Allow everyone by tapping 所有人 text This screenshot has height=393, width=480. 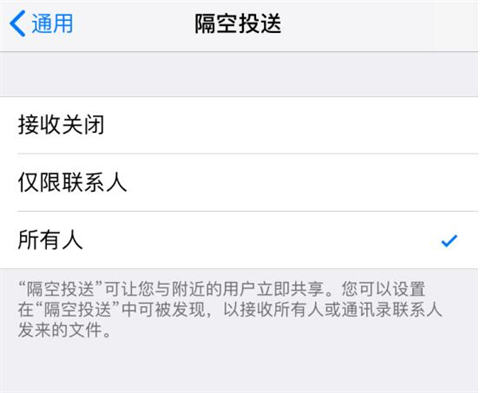[50, 240]
